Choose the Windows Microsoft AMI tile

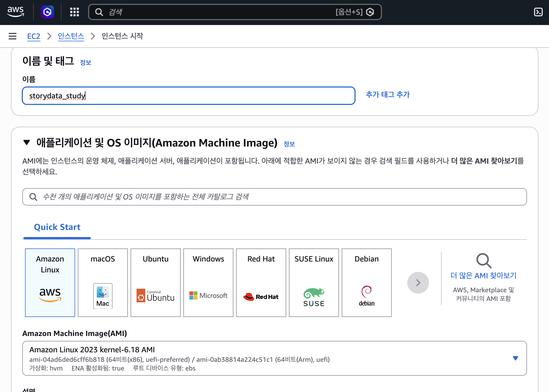[208, 282]
